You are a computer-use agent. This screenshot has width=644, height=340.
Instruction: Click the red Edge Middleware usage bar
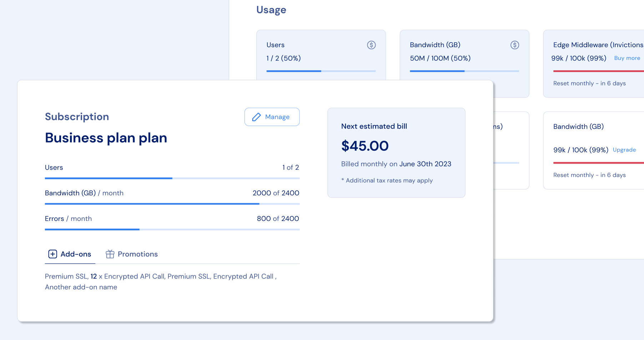pos(598,71)
